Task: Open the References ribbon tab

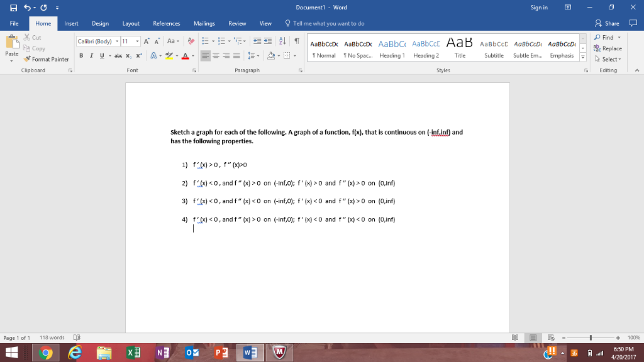Action: tap(166, 23)
